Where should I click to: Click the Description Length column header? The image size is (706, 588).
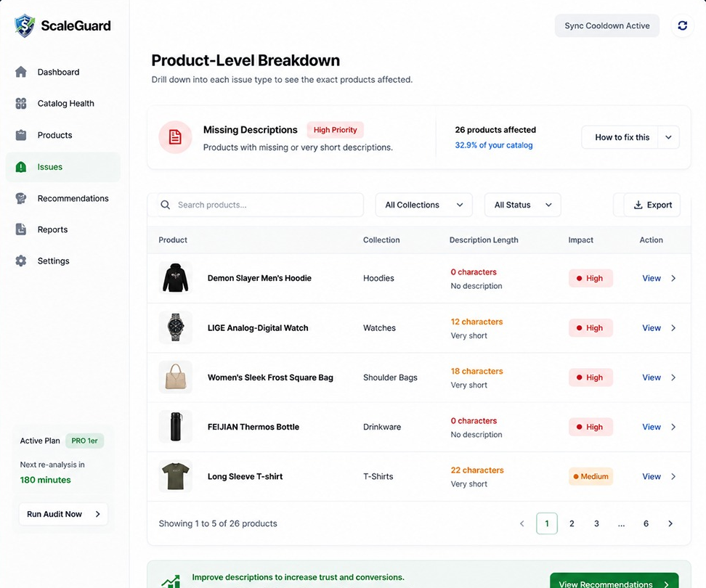(x=484, y=240)
